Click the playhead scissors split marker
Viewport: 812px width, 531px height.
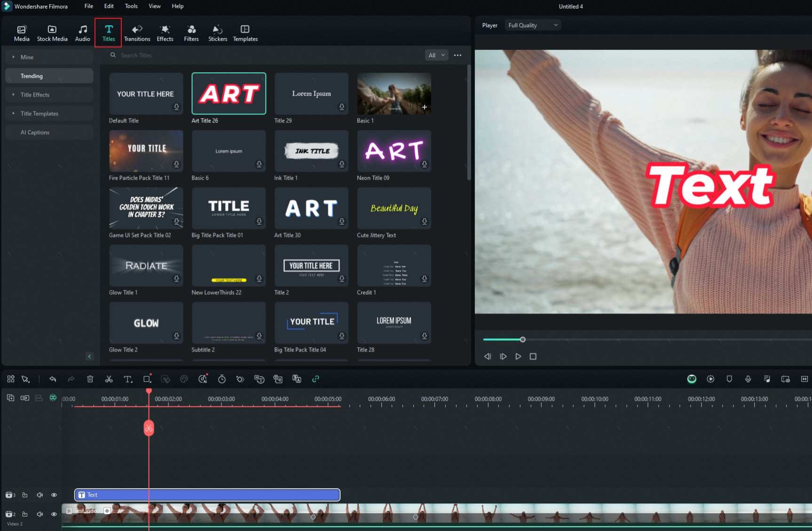[x=149, y=428]
